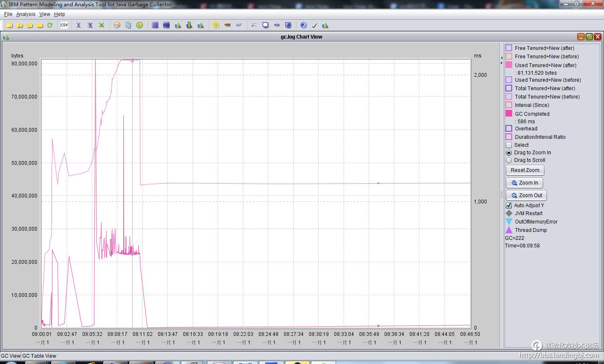Click the green refresh arrow icon
The image size is (604, 364).
point(50,25)
